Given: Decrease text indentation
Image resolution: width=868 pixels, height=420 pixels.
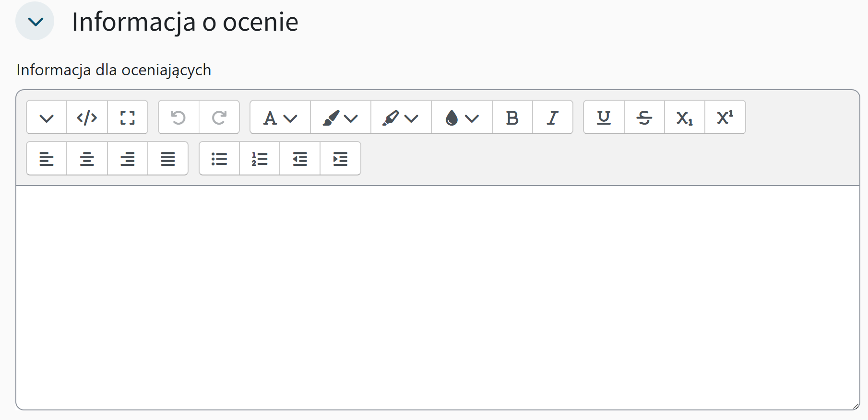Looking at the screenshot, I should point(299,158).
